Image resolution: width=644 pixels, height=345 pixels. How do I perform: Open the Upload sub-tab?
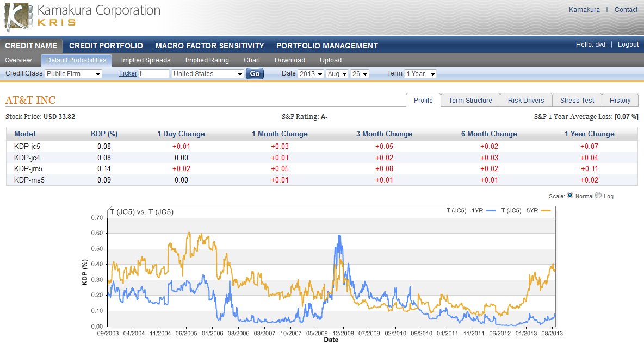[x=331, y=60]
